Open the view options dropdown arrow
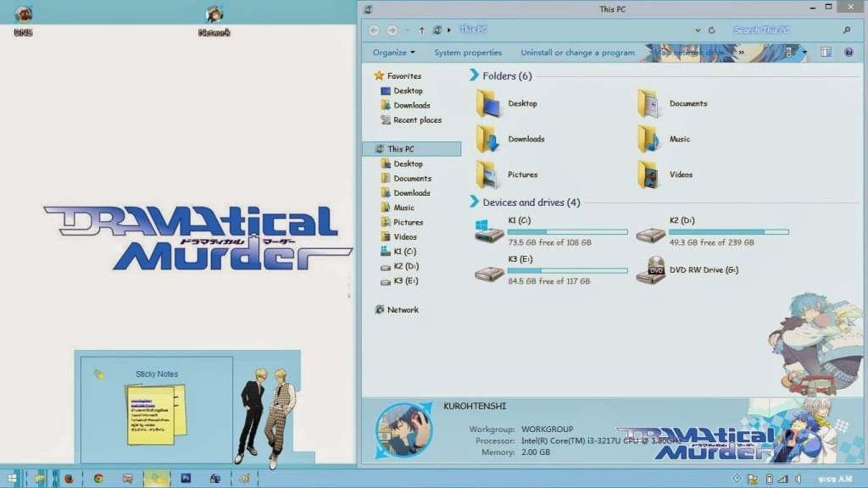Viewport: 868px width, 488px height. [804, 53]
